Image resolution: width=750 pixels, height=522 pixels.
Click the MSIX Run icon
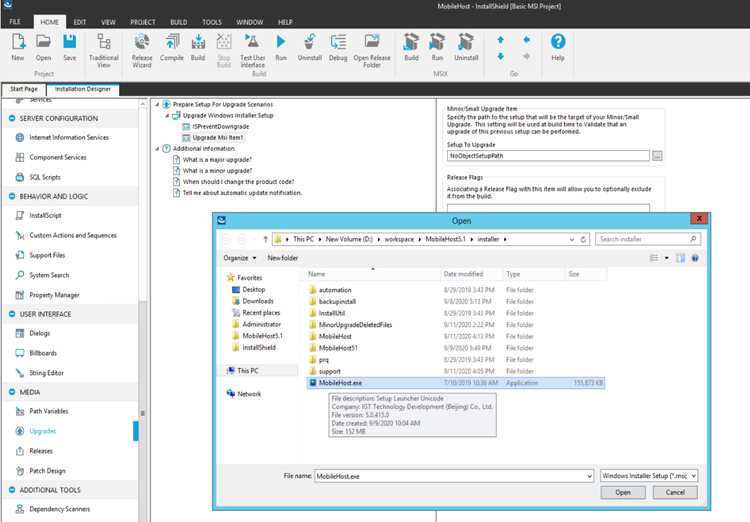pyautogui.click(x=437, y=42)
